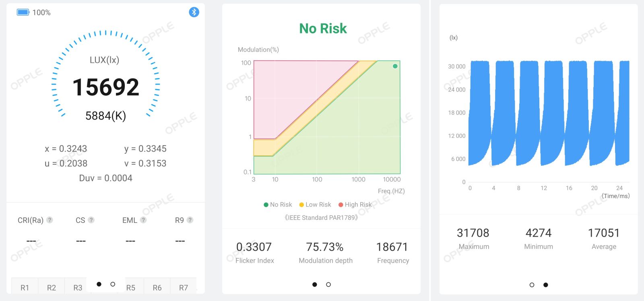Click the blue illuminance waveform graph
The height and width of the screenshot is (301, 644).
pyautogui.click(x=549, y=113)
